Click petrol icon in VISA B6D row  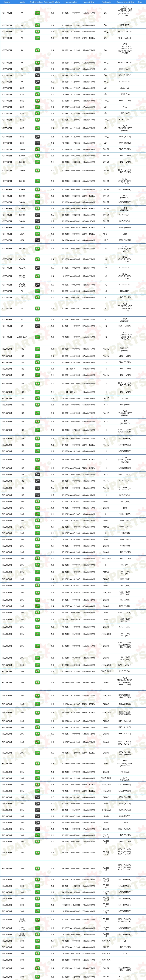point(37,234)
